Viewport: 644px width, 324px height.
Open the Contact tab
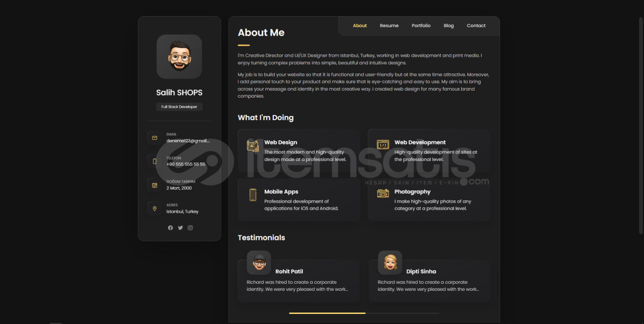(x=476, y=26)
